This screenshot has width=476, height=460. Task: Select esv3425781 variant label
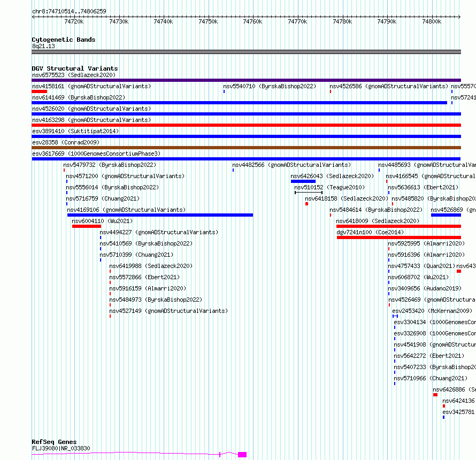coord(459,412)
